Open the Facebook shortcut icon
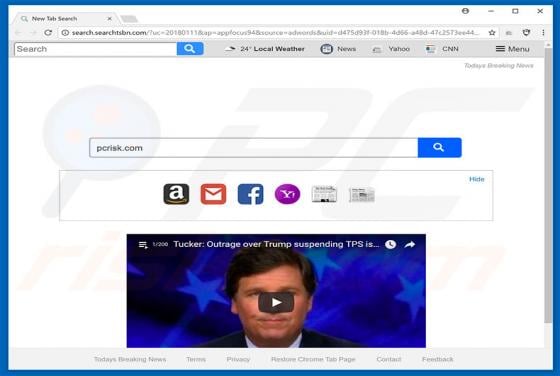 250,194
